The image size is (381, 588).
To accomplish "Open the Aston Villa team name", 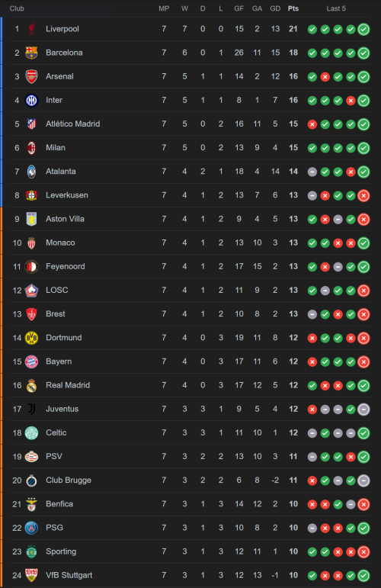I will click(x=65, y=219).
